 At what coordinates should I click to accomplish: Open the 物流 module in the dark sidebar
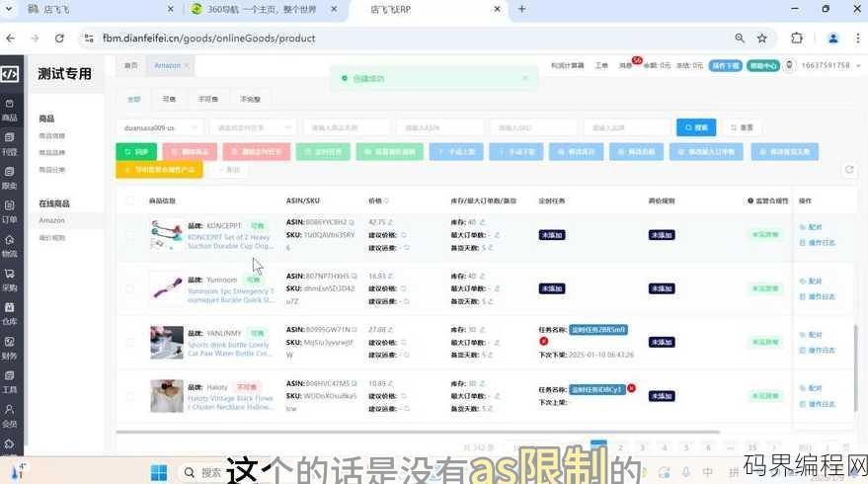10,246
